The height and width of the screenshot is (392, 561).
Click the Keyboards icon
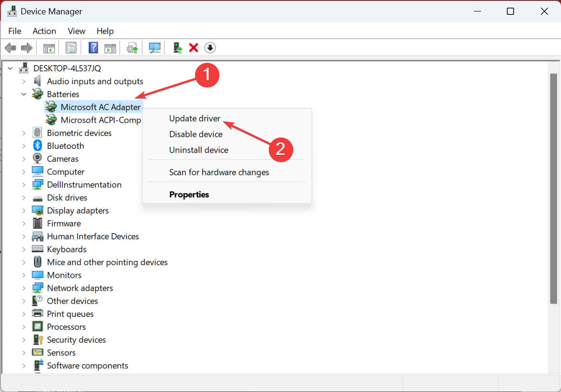37,249
